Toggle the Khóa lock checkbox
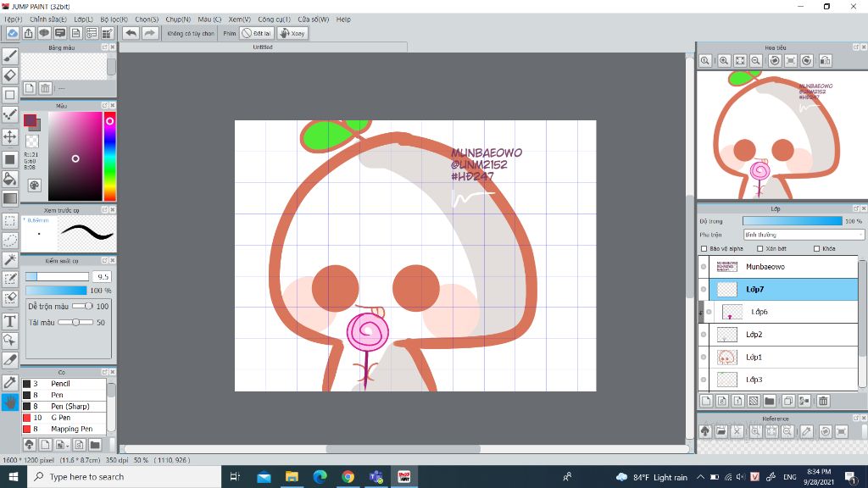 click(x=816, y=249)
